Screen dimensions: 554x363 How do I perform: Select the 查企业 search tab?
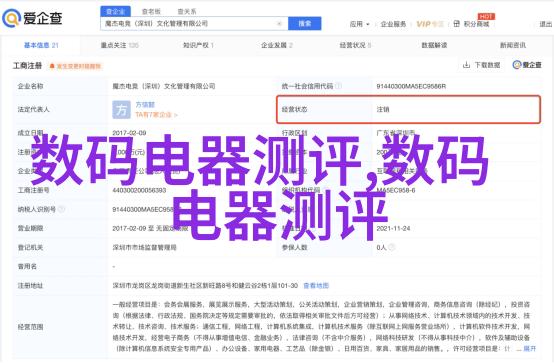point(116,11)
